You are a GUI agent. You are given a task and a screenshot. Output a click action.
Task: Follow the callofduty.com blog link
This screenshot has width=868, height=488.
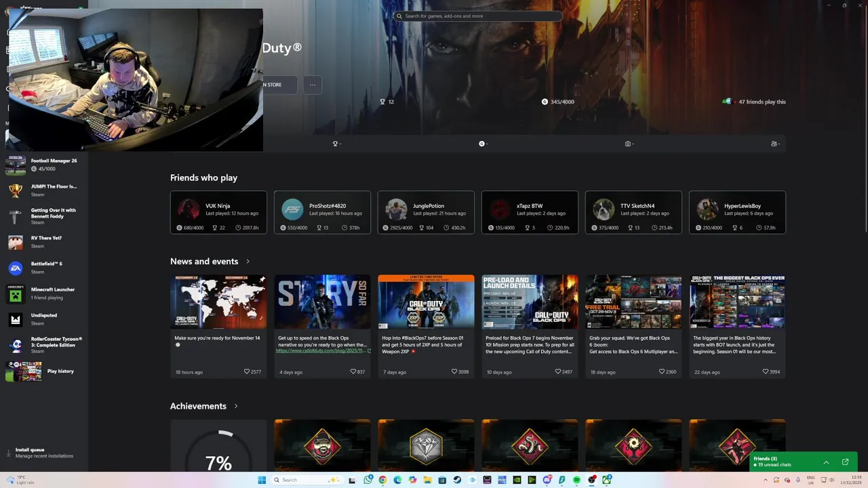[x=322, y=351]
